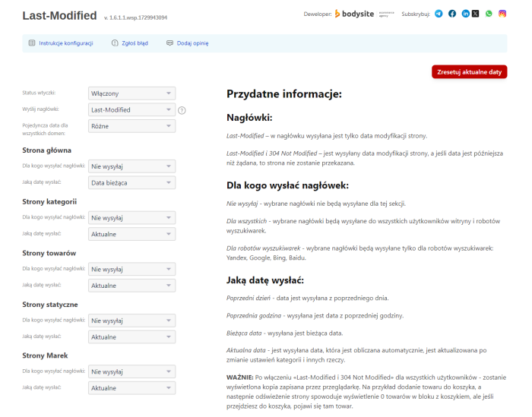Click the X (Twitter) icon
The image size is (532, 417).
476,14
